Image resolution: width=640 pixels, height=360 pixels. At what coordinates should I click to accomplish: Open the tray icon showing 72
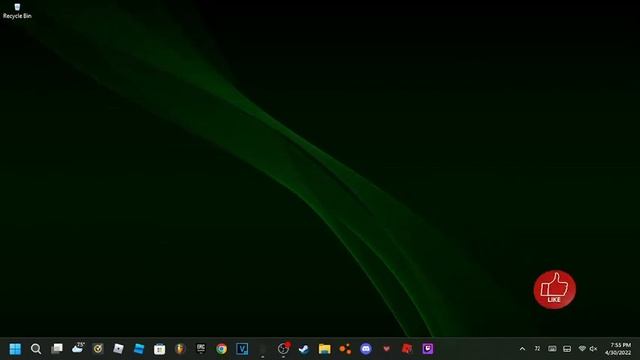pos(537,349)
